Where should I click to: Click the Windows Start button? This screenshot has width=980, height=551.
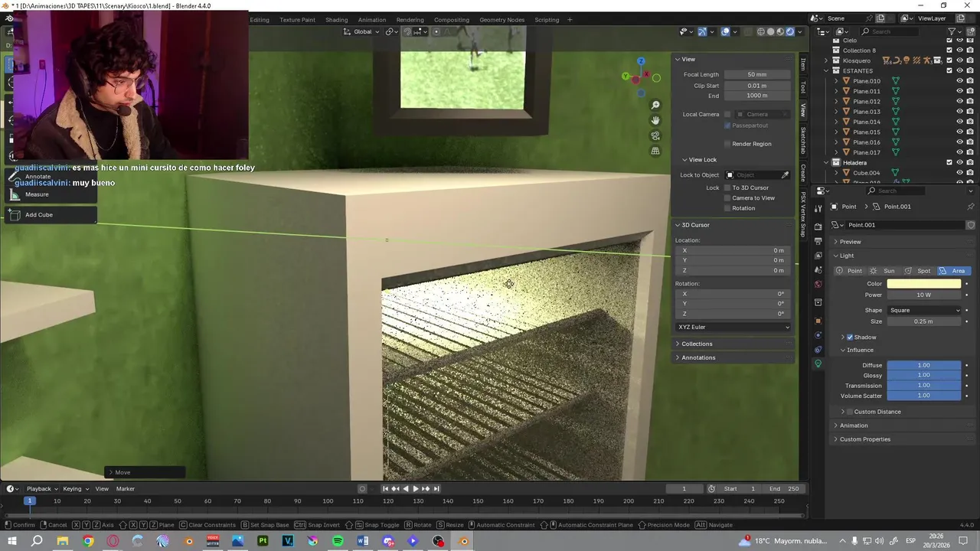[x=12, y=541]
